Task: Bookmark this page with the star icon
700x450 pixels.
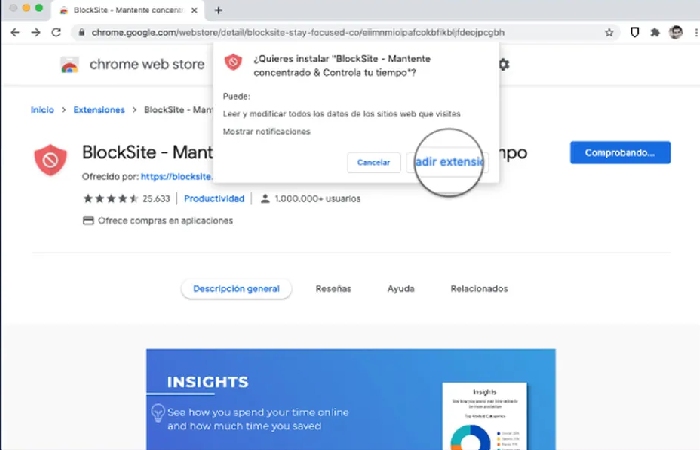Action: pos(609,33)
